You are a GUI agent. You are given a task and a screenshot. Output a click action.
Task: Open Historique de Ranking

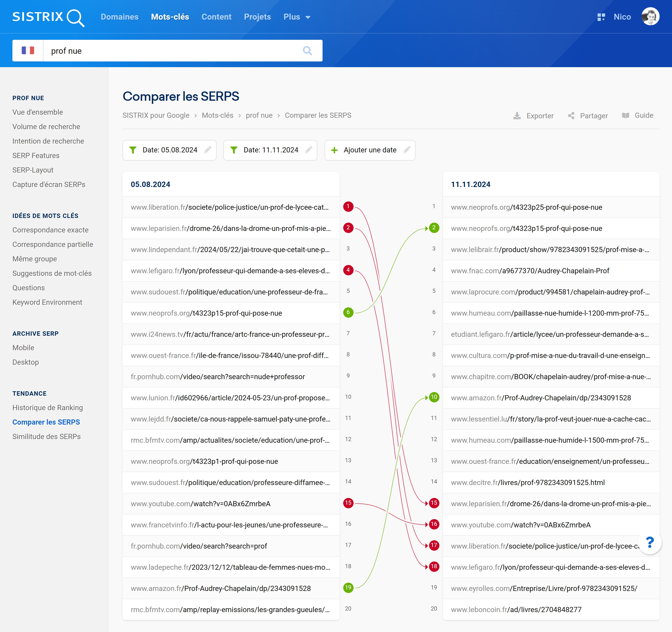pos(48,408)
